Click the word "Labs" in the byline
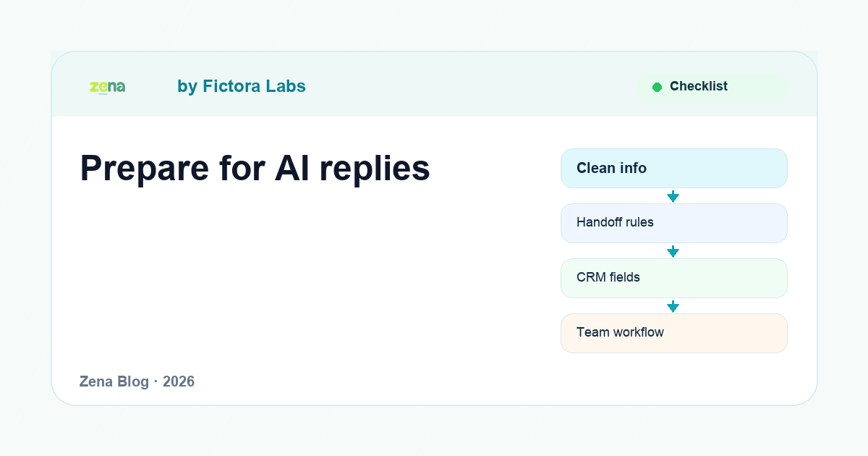Image resolution: width=868 pixels, height=456 pixels. (286, 86)
